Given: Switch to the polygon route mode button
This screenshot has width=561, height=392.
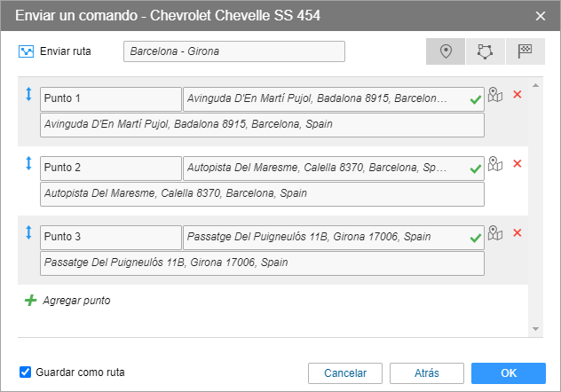Looking at the screenshot, I should 485,51.
